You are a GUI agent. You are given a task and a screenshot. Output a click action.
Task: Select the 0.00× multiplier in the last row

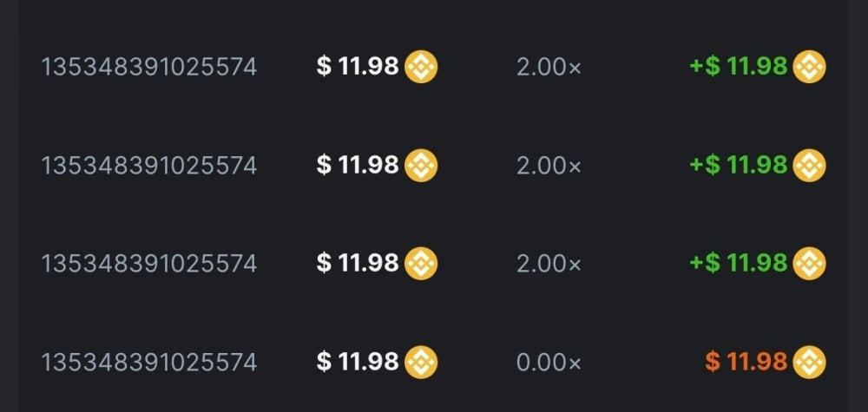pos(549,362)
